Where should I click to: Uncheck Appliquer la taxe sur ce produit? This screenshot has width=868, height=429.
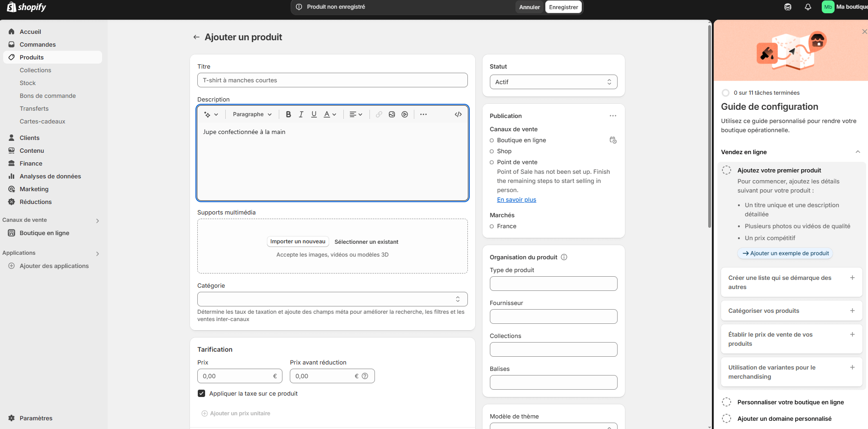(201, 393)
